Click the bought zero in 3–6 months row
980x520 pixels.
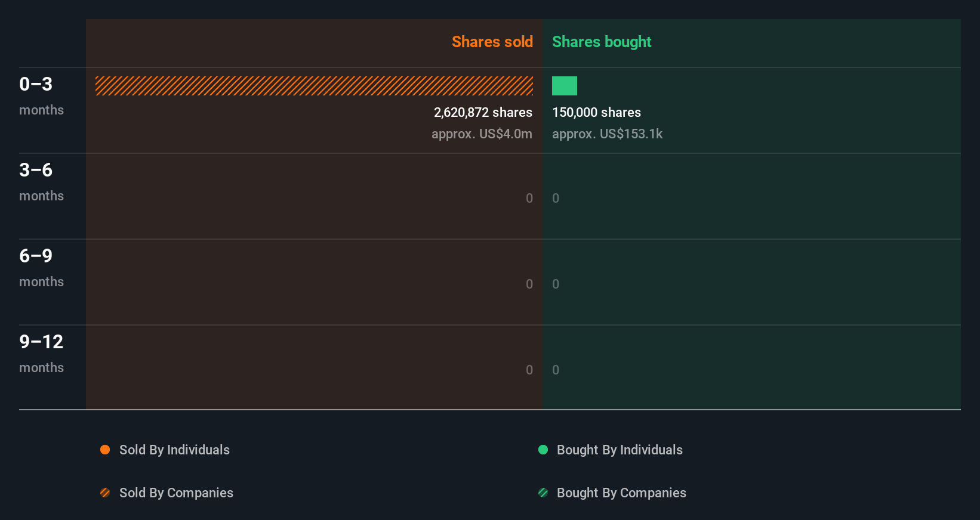click(556, 198)
